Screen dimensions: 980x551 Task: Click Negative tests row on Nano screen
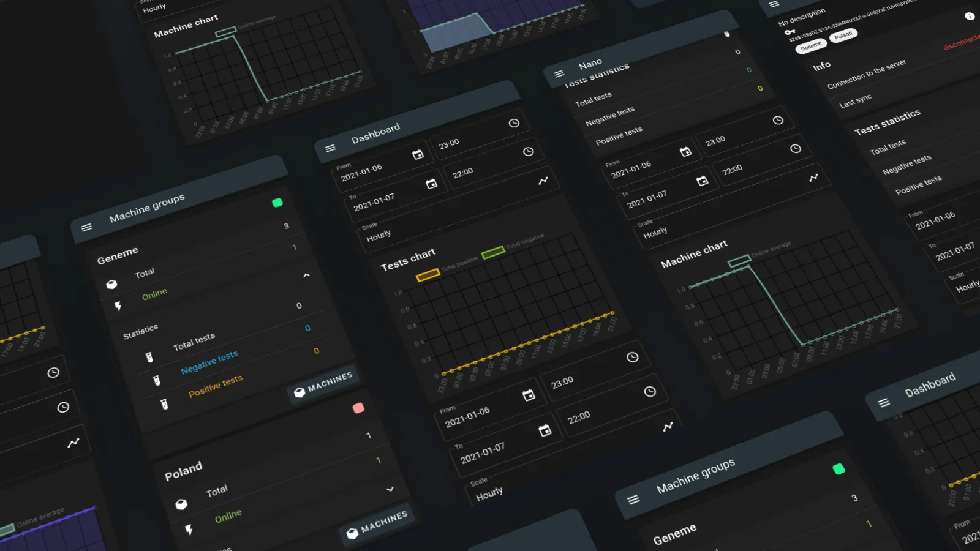point(674,102)
